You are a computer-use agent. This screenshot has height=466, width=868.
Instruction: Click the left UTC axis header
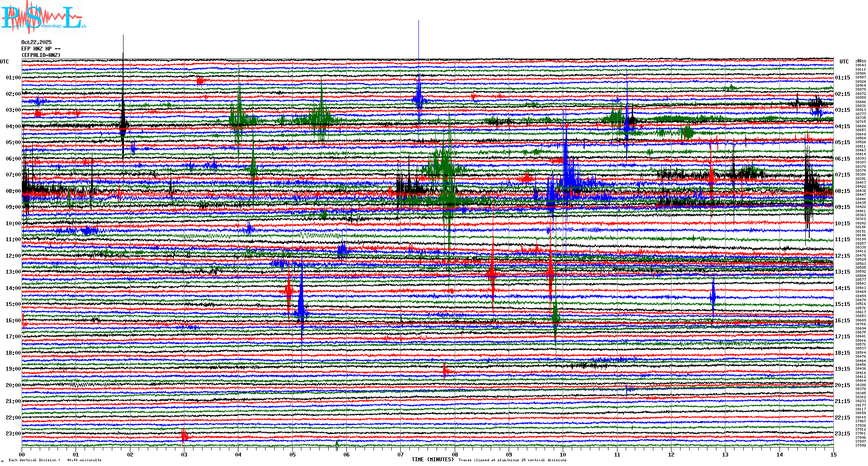click(4, 62)
